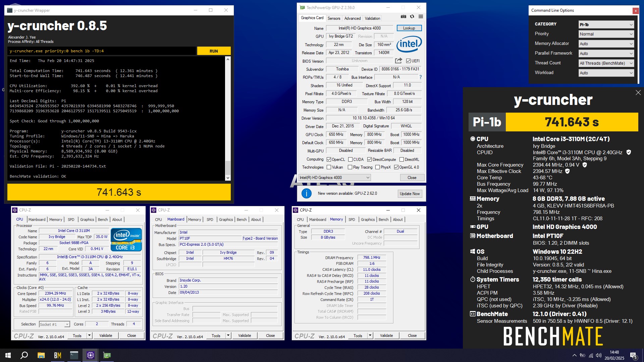The image size is (644, 362).
Task: Click the blue info icon in GPU-Z update bar
Action: (x=306, y=193)
